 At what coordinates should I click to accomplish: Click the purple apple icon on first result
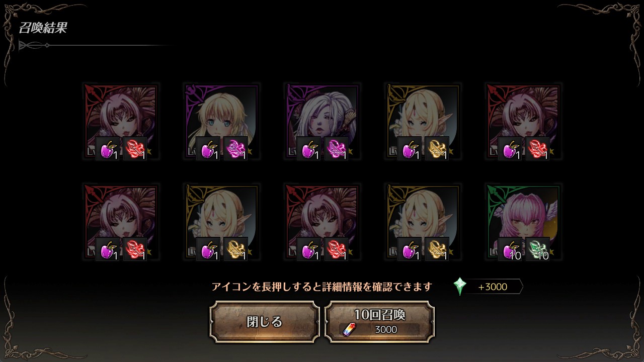coord(108,149)
